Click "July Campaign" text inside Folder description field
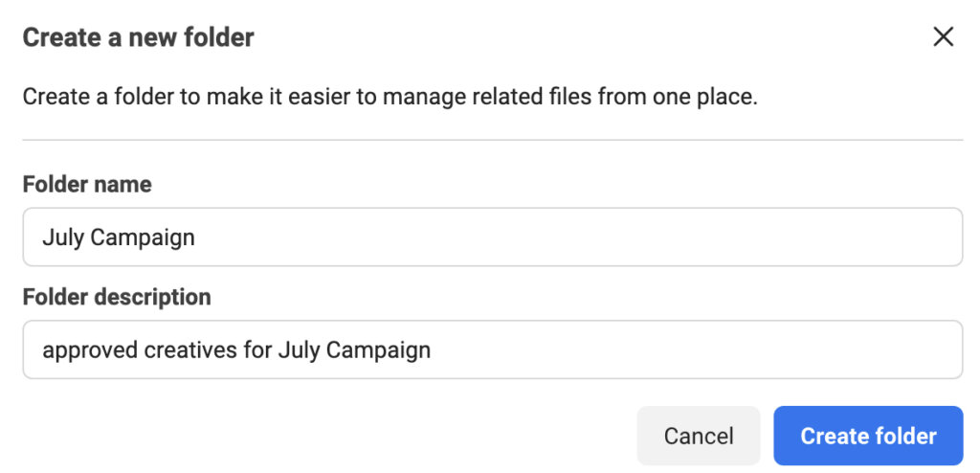The width and height of the screenshot is (980, 473). point(354,350)
